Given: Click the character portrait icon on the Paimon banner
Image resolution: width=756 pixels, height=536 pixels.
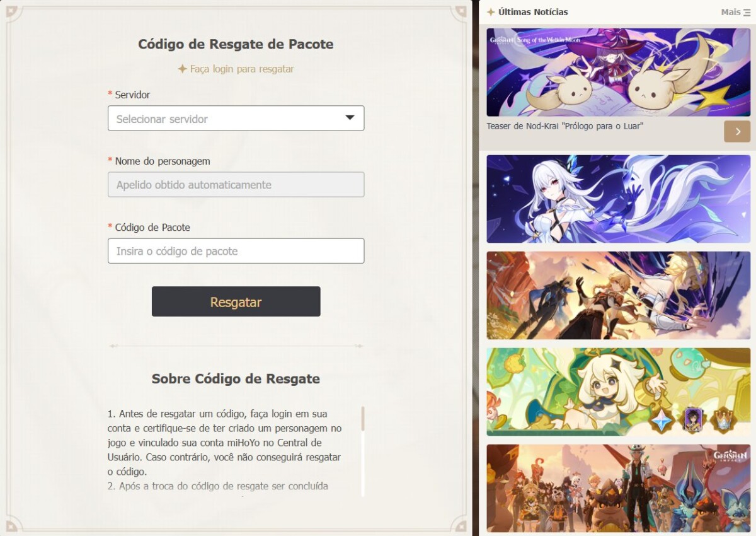Looking at the screenshot, I should tap(693, 420).
